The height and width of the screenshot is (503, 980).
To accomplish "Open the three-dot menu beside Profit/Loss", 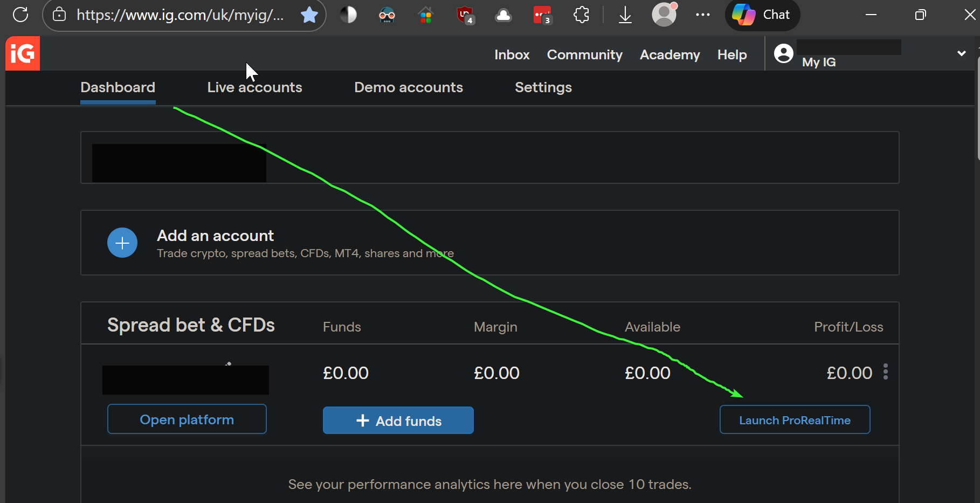I will coord(886,372).
